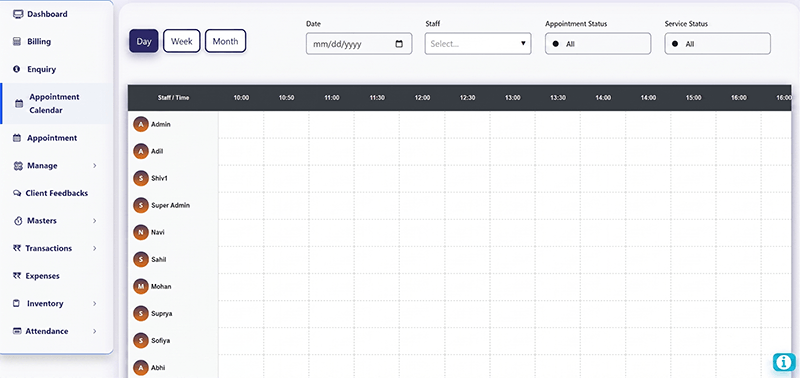Expand the Masters submenu chevron
This screenshot has height=378, width=800.
pos(95,221)
